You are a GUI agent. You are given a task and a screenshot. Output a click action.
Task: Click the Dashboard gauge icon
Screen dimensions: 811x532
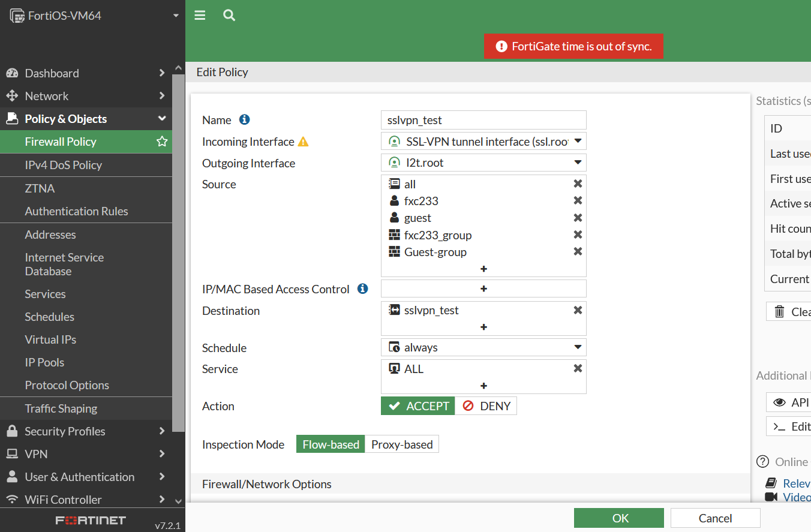pos(12,73)
